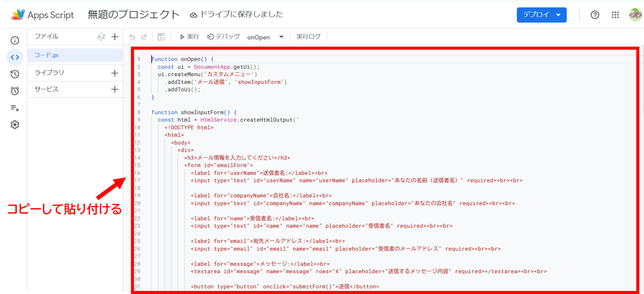
Task: Click the 無題のプロジェクト project title
Action: pyautogui.click(x=133, y=14)
